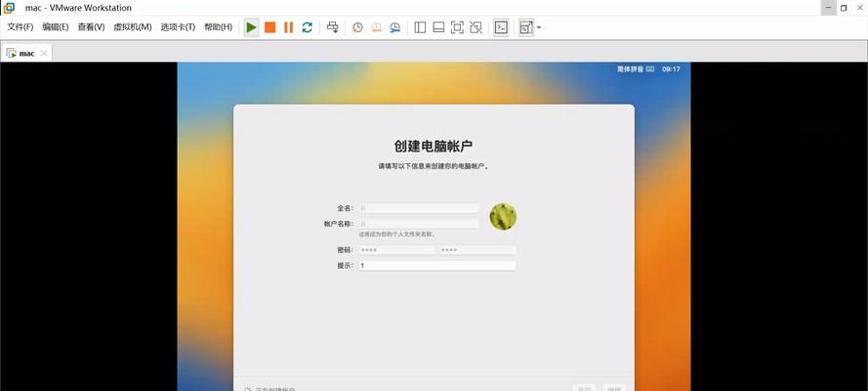Click the Send Ctrl+Alt+Del toolbar icon

coord(333,27)
